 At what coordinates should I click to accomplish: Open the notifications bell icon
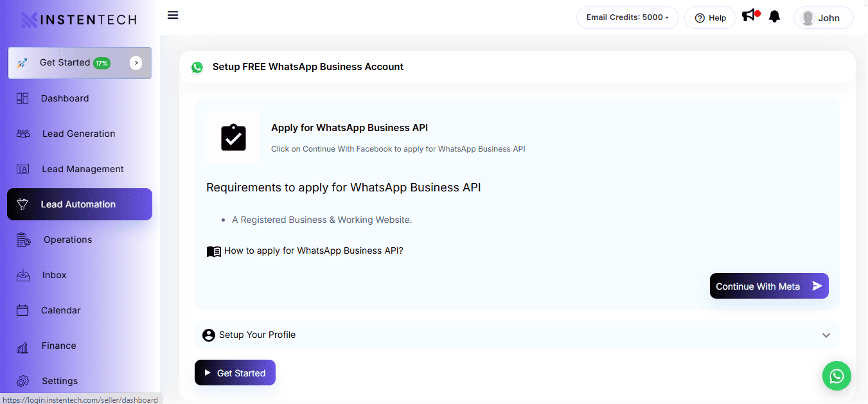coord(775,17)
